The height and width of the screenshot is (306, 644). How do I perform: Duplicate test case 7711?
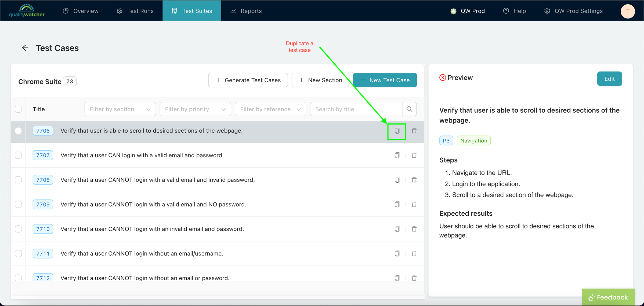[397, 253]
